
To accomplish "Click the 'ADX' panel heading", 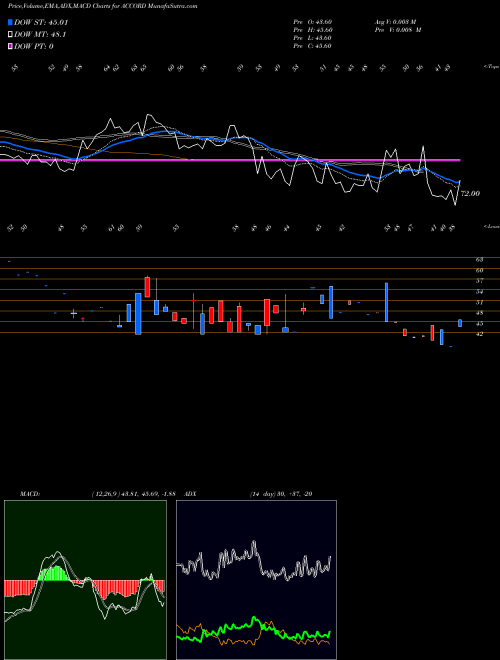I will pos(190,494).
